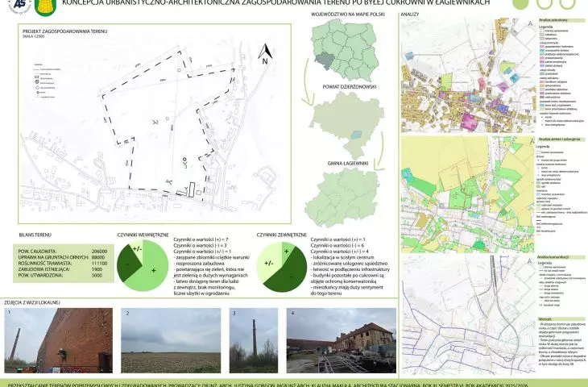Click the blue highlighted gmina in powiat map
Screen dimensions: 588x387
pyautogui.click(x=356, y=134)
